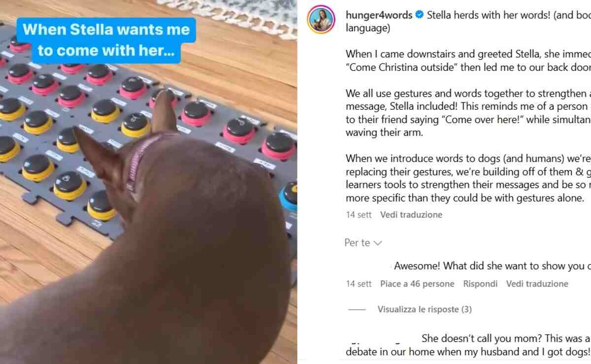The image size is (591, 364).
Task: Click the blue verified badge icon
Action: point(420,15)
